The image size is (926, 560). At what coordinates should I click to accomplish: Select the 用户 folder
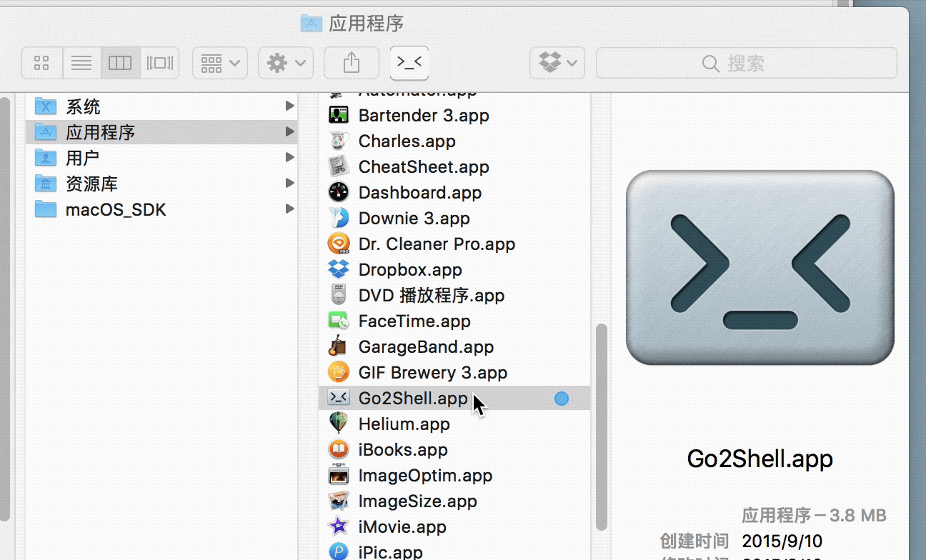point(82,158)
